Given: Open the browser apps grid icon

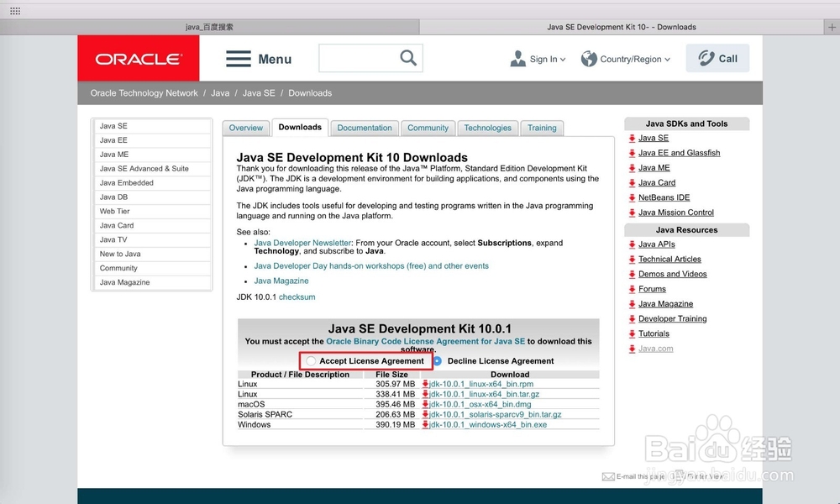Looking at the screenshot, I should click(x=15, y=11).
